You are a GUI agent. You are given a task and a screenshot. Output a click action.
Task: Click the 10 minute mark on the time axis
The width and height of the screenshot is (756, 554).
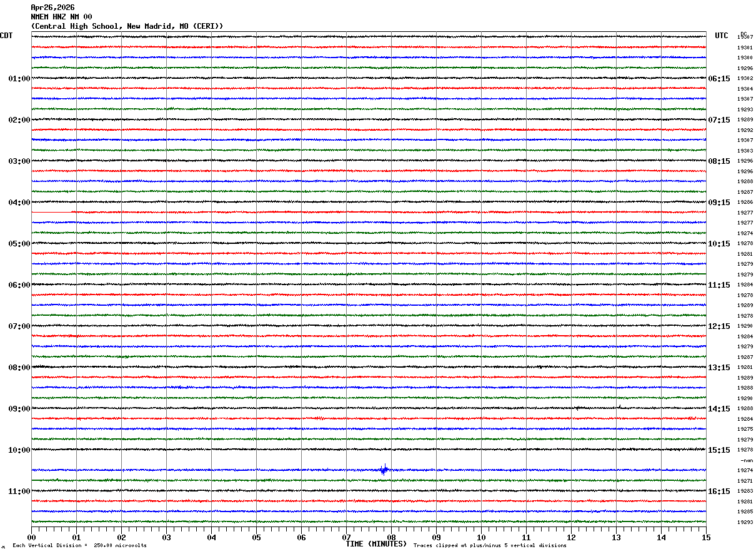481,537
